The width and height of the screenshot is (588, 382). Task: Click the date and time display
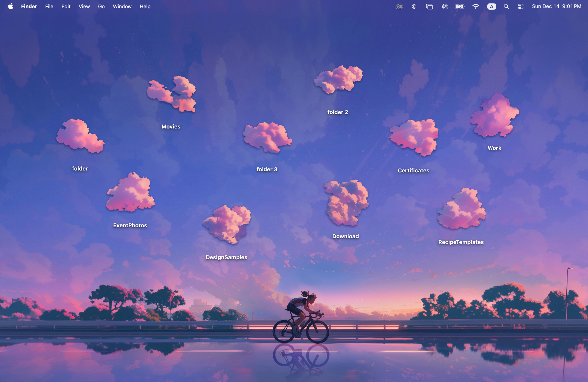tap(556, 6)
